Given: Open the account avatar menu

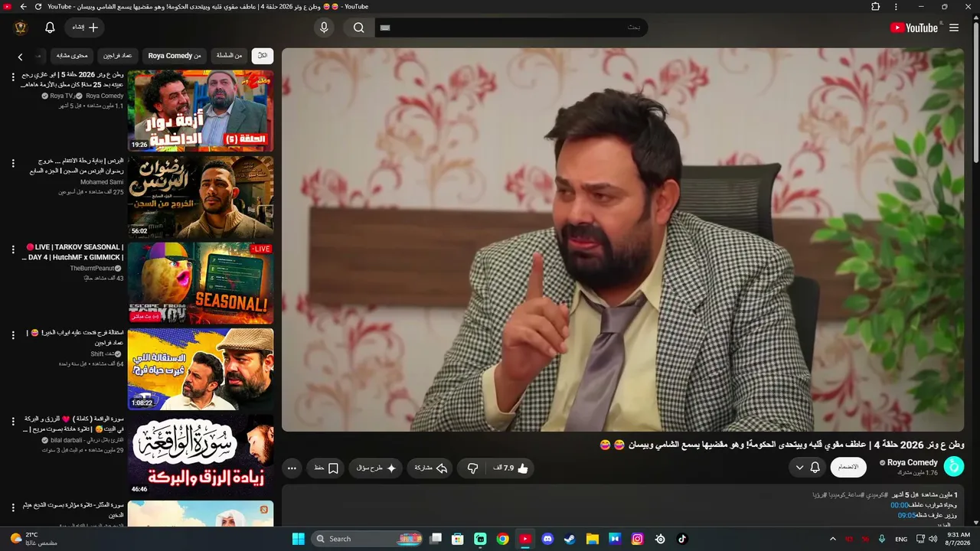Looking at the screenshot, I should click(x=21, y=28).
